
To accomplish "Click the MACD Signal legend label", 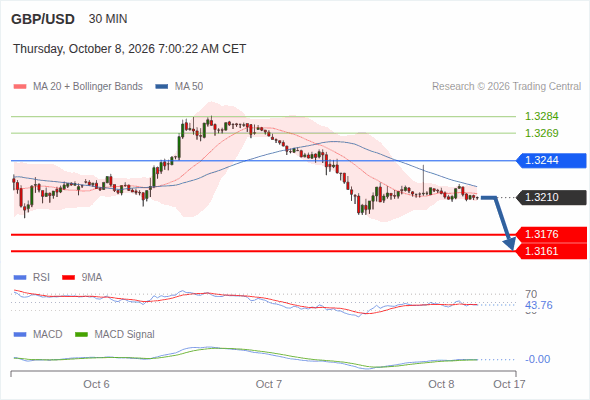I will click(125, 335).
